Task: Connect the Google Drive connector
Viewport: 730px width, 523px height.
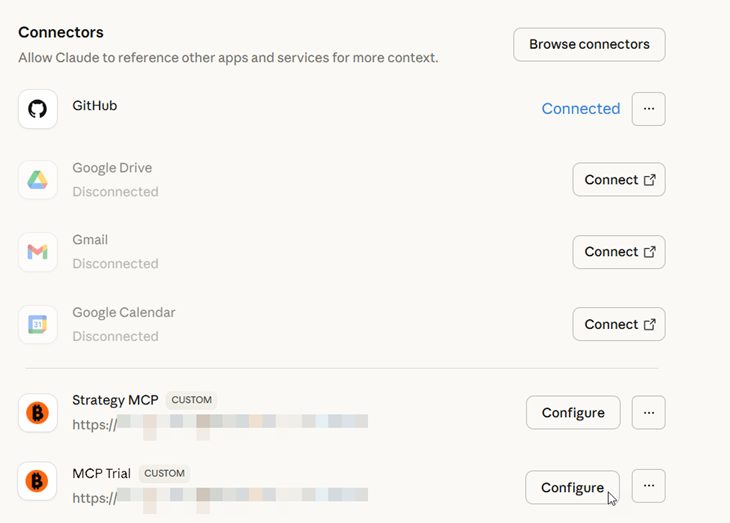Action: (618, 180)
